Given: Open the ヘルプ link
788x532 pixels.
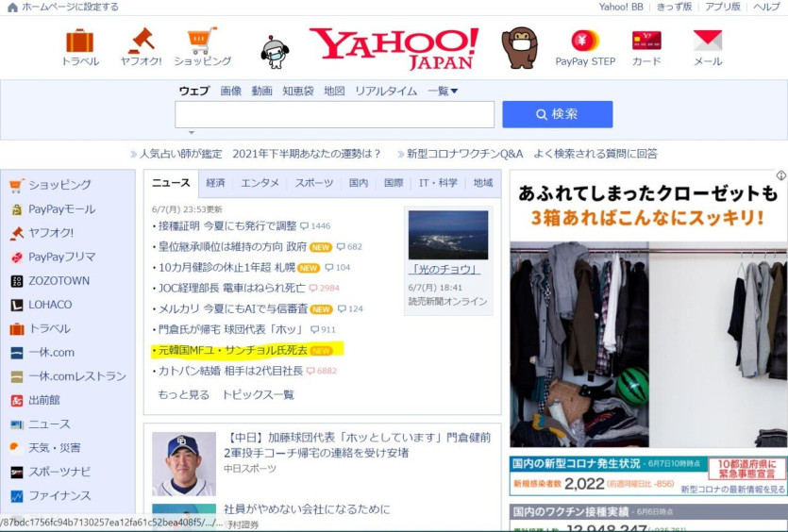Looking at the screenshot, I should coord(767,7).
